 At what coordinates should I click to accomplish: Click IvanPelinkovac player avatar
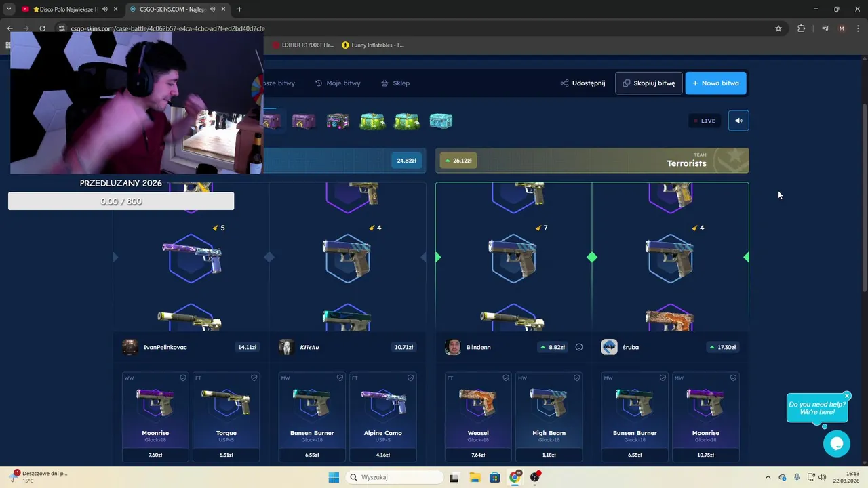(130, 347)
